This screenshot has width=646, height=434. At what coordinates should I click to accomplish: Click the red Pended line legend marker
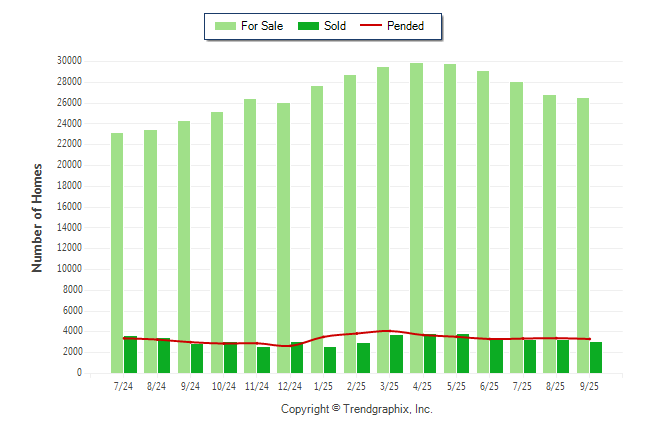370,26
